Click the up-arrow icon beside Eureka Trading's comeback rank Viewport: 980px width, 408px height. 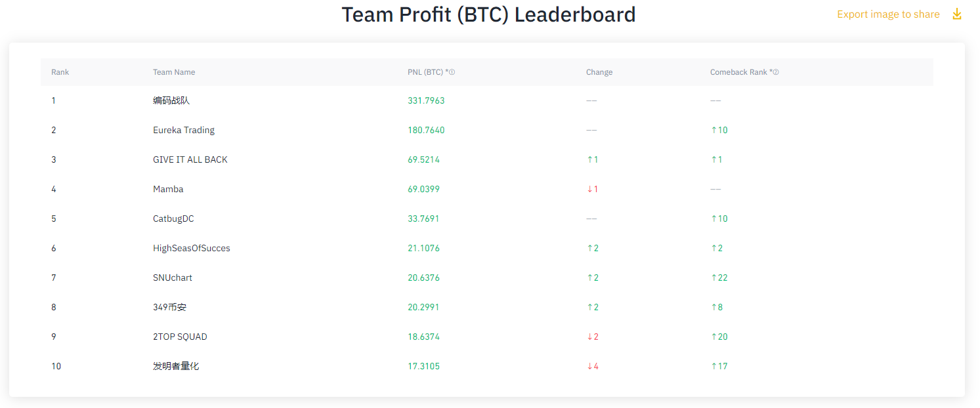point(715,130)
